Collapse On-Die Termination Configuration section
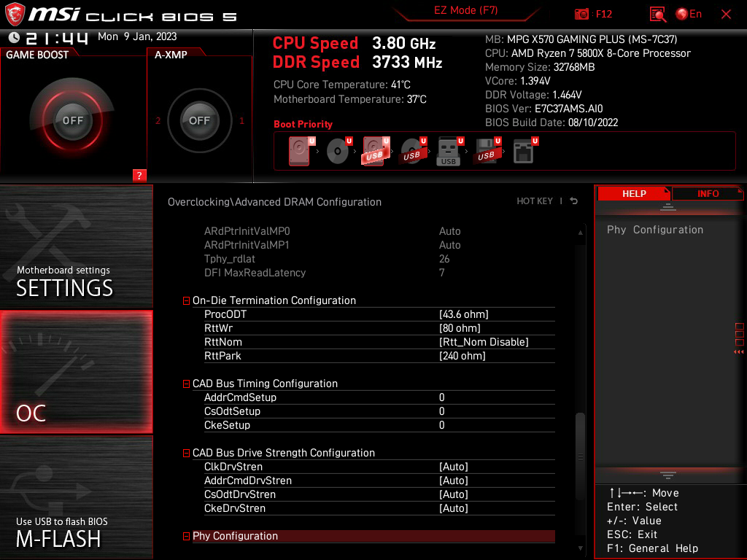The height and width of the screenshot is (560, 747). click(186, 300)
